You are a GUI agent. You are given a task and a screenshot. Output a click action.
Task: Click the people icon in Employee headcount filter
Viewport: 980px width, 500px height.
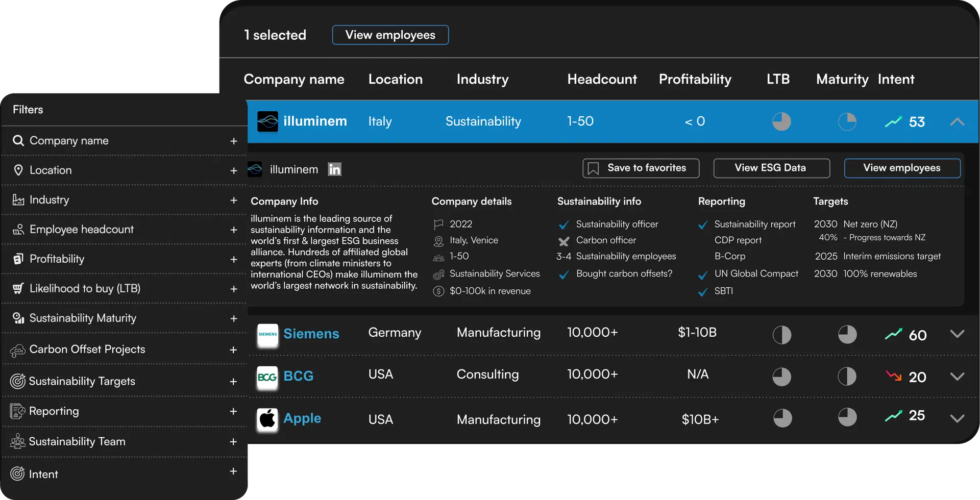[x=18, y=230]
